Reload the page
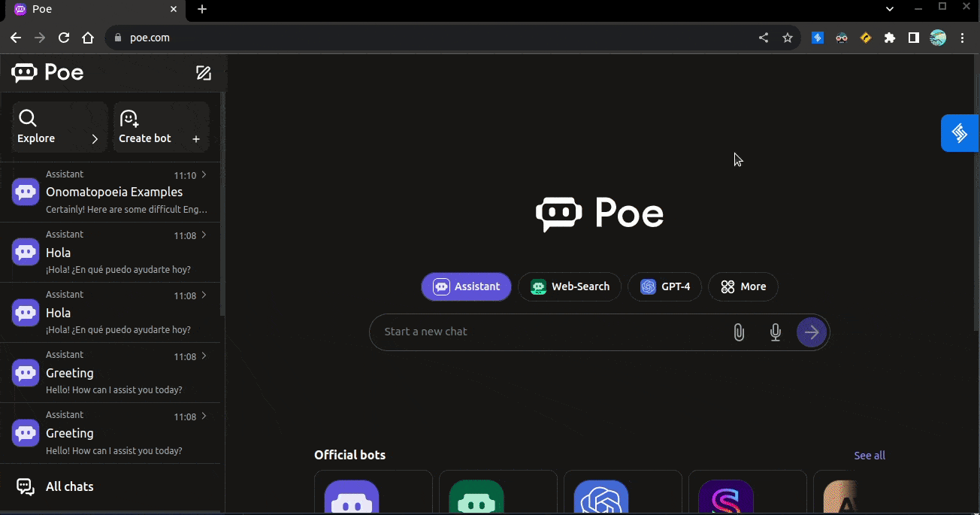This screenshot has width=980, height=515. point(64,38)
